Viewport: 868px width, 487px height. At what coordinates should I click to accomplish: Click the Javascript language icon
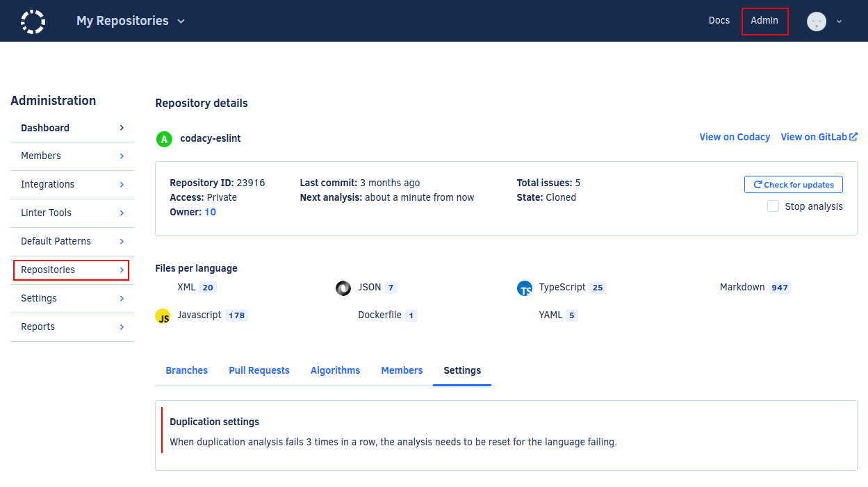pos(163,317)
